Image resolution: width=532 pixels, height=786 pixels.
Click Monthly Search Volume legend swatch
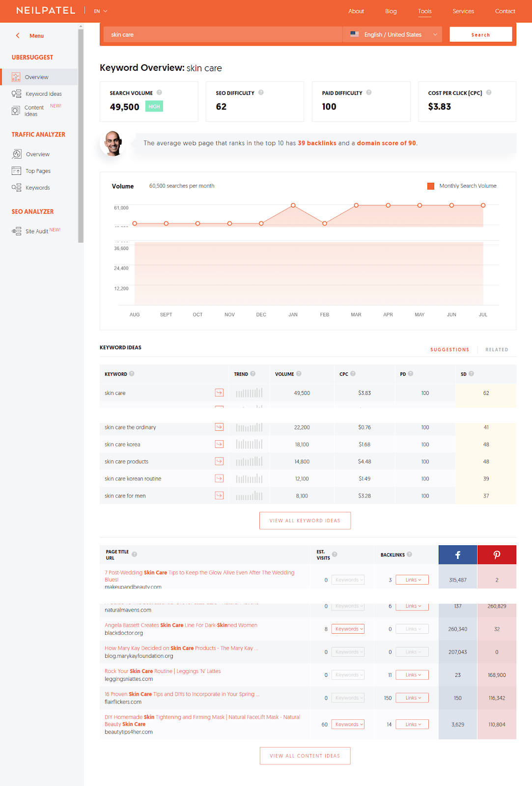(431, 186)
